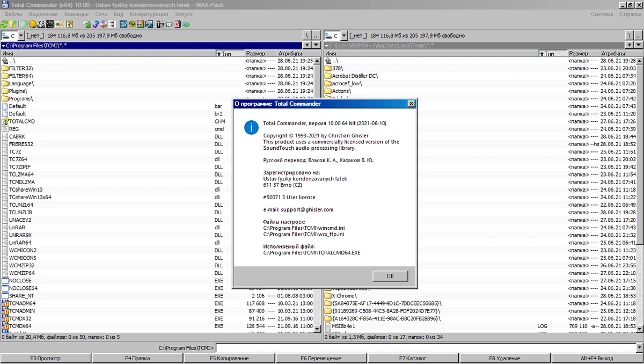Click the yellow sunflower toolbar icon
Viewport: 644px width, 364px height.
[x=33, y=24]
